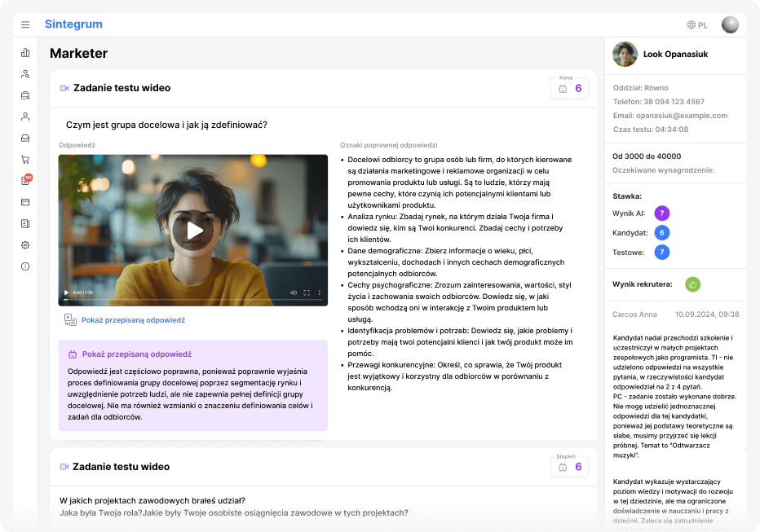Click the blue 'Pokaż przepisaną odpowiedź' link
Viewport: 760px width, 532px height.
point(133,320)
